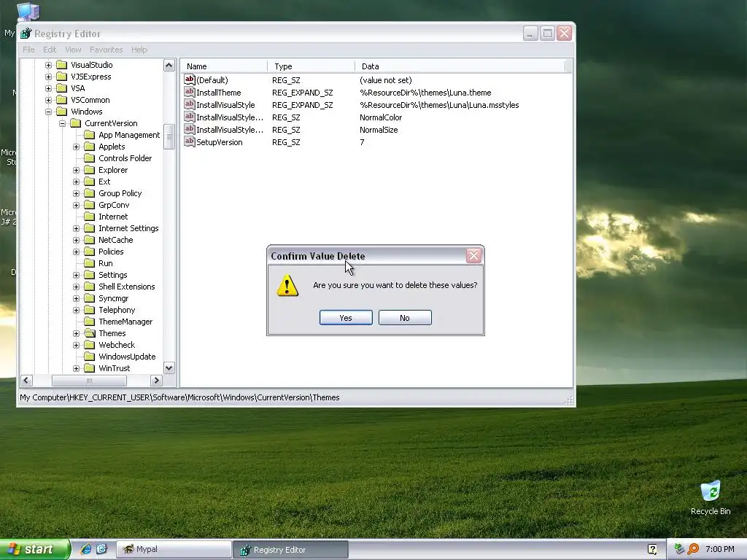Image resolution: width=747 pixels, height=560 pixels.
Task: Click the help tray icon with question mark
Action: 652,549
